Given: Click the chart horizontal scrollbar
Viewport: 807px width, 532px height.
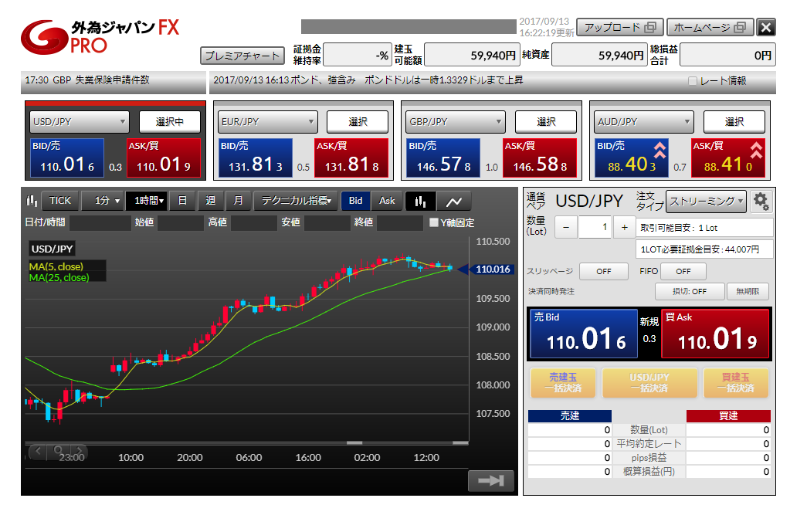Looking at the screenshot, I should point(247,442).
